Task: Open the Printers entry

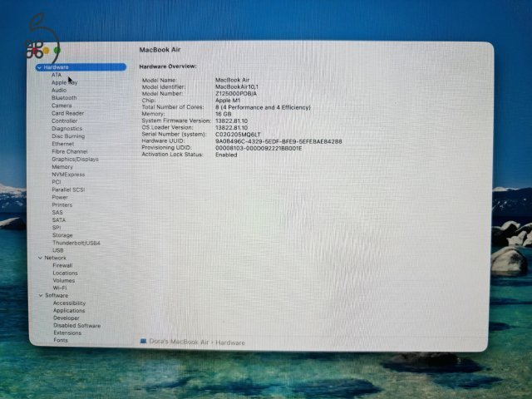Action: coord(62,205)
